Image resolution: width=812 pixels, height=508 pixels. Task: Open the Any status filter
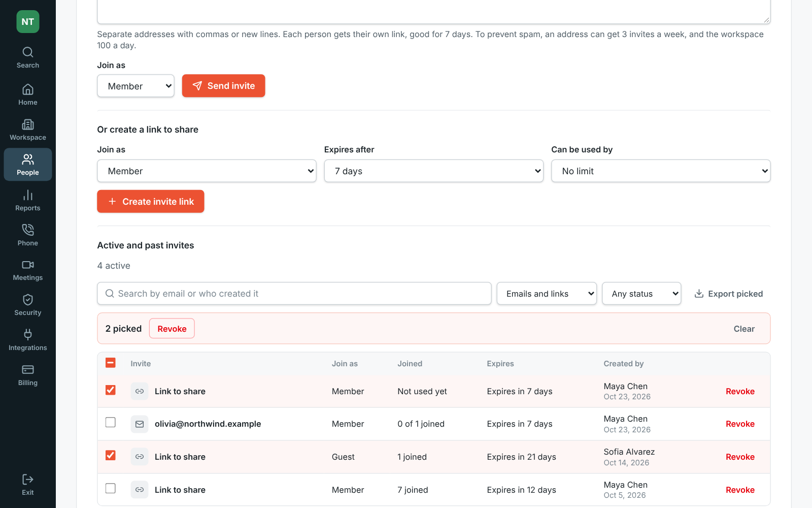point(641,294)
